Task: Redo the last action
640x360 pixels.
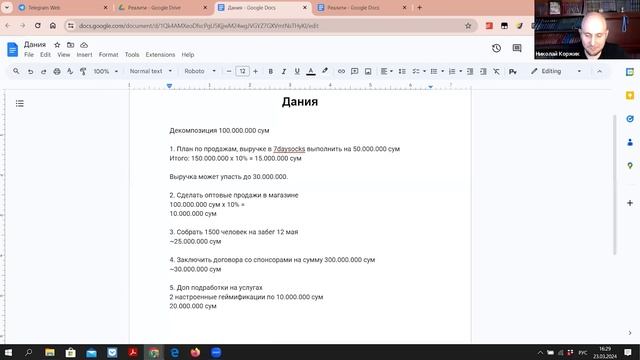Action: pyautogui.click(x=43, y=71)
